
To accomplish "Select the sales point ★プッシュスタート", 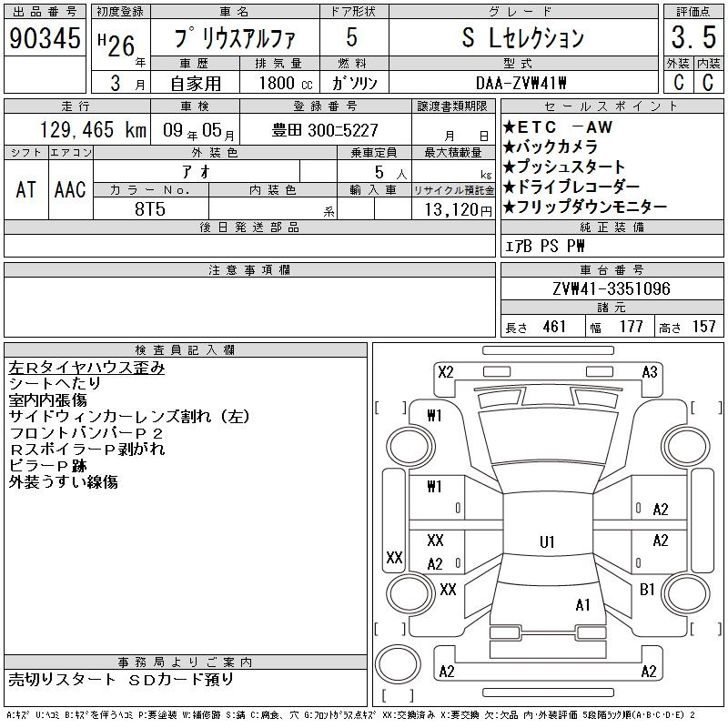I will click(x=564, y=167).
